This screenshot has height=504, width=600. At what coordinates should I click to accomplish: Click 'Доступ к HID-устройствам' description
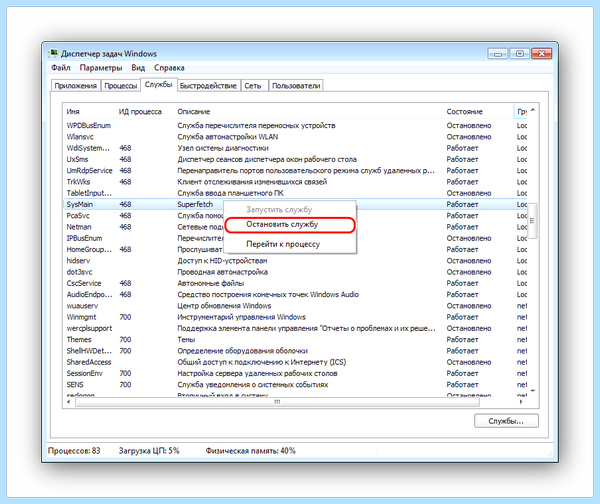(222, 261)
